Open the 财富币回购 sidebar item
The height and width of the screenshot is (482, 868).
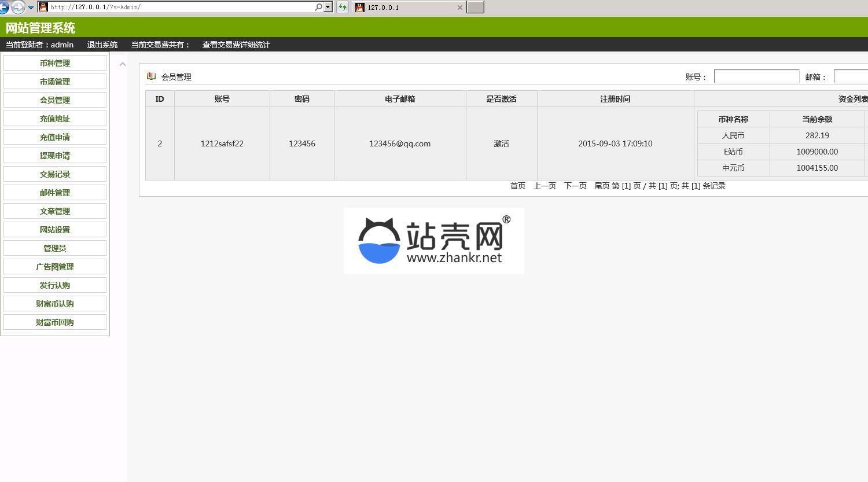pos(55,322)
